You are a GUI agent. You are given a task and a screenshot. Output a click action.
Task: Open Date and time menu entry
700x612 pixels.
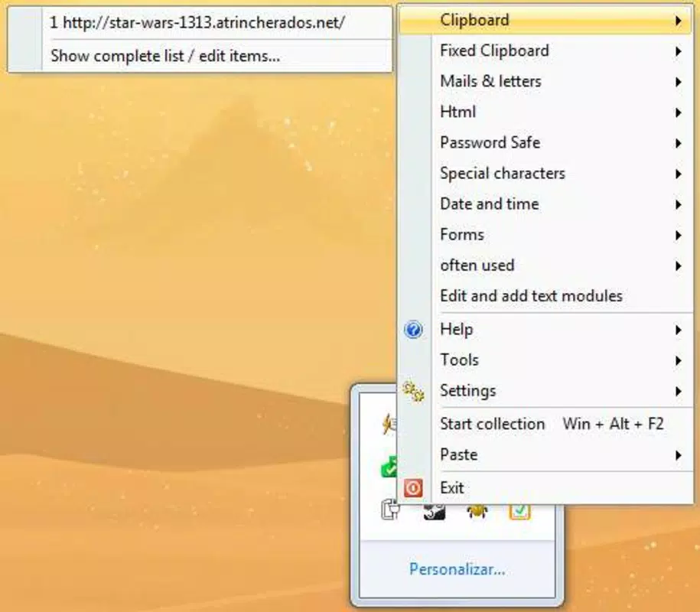(x=545, y=204)
